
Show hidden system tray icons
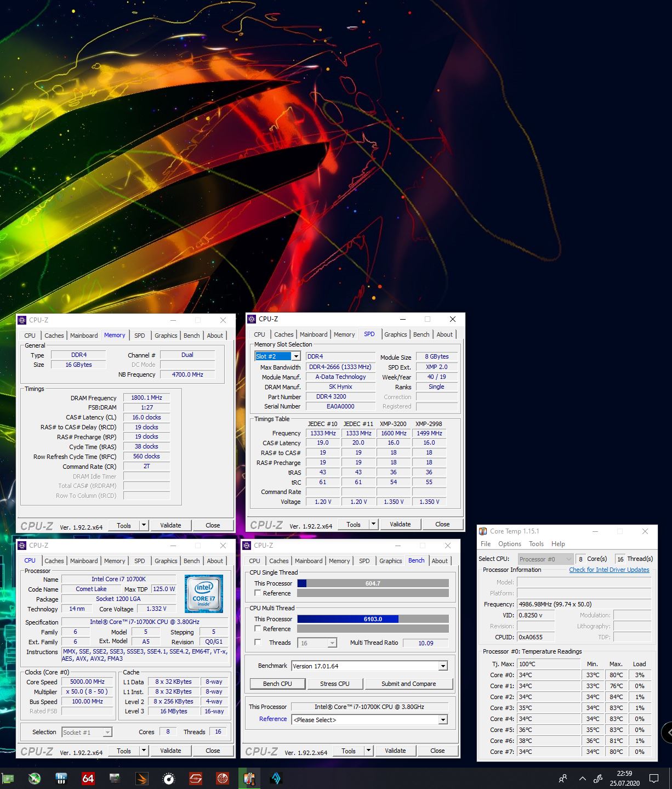coord(582,779)
